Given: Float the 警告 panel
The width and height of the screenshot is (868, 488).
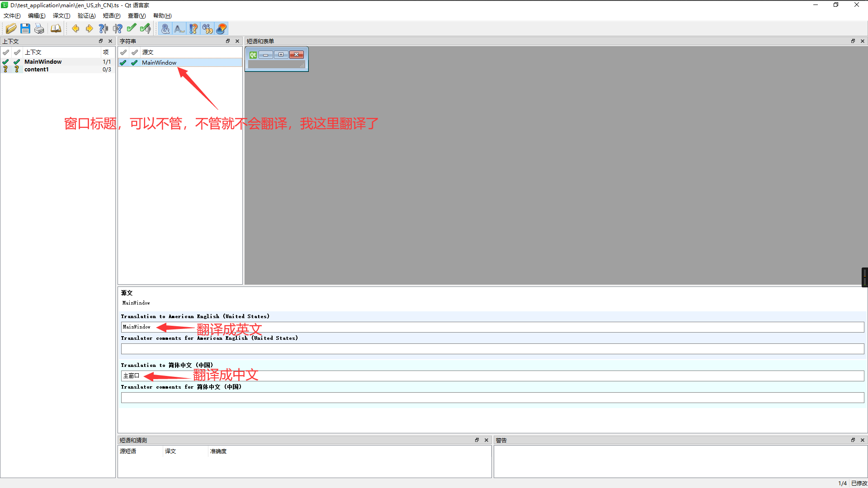Looking at the screenshot, I should coord(853,440).
